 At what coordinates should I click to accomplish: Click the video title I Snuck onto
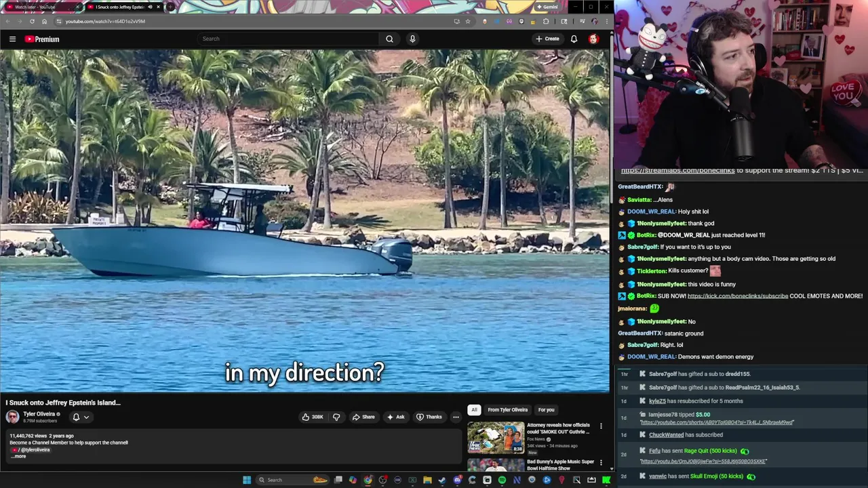pyautogui.click(x=63, y=403)
